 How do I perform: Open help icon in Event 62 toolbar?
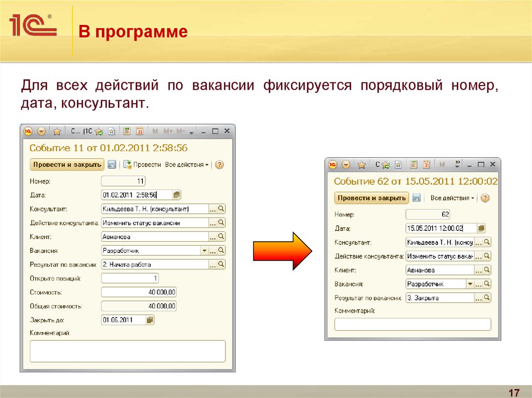click(x=485, y=198)
